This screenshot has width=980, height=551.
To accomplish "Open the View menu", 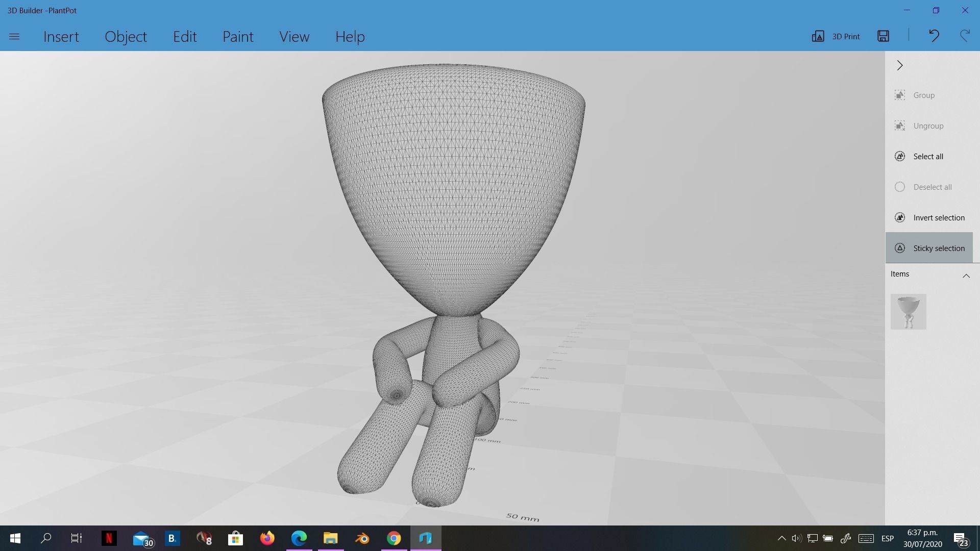I will 294,37.
